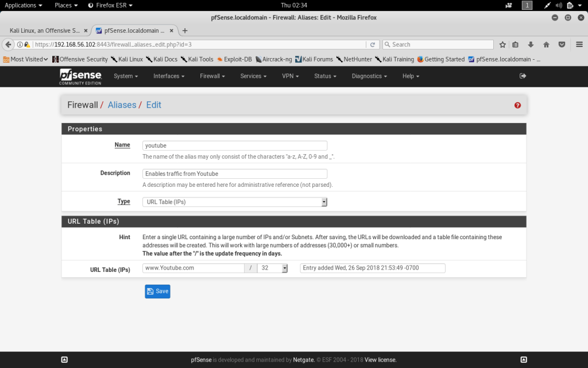The height and width of the screenshot is (368, 588).
Task: Go to the Firefox home page icon
Action: click(546, 44)
